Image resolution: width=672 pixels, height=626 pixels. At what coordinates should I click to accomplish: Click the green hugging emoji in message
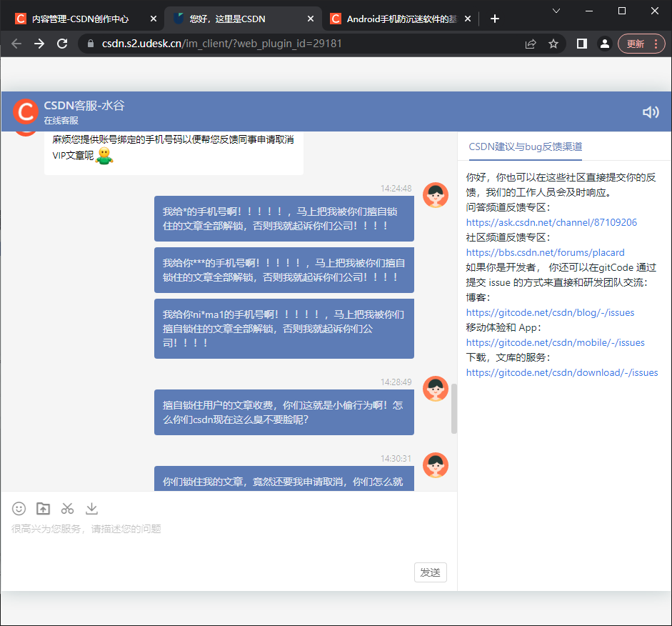pyautogui.click(x=104, y=156)
